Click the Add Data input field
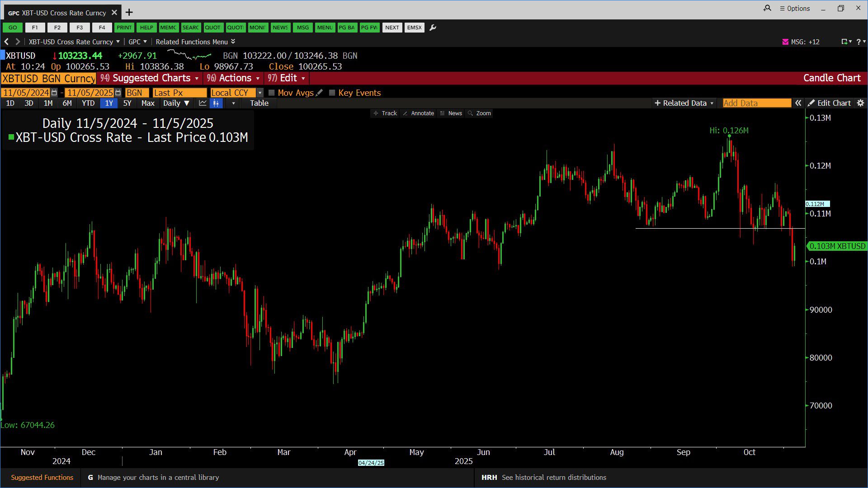This screenshot has width=868, height=488. tap(756, 103)
